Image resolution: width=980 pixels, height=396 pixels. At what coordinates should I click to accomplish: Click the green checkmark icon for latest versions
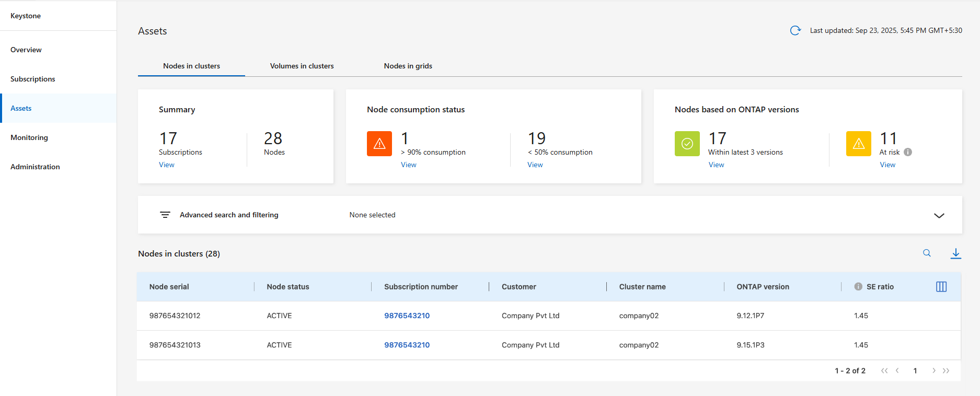coord(687,144)
